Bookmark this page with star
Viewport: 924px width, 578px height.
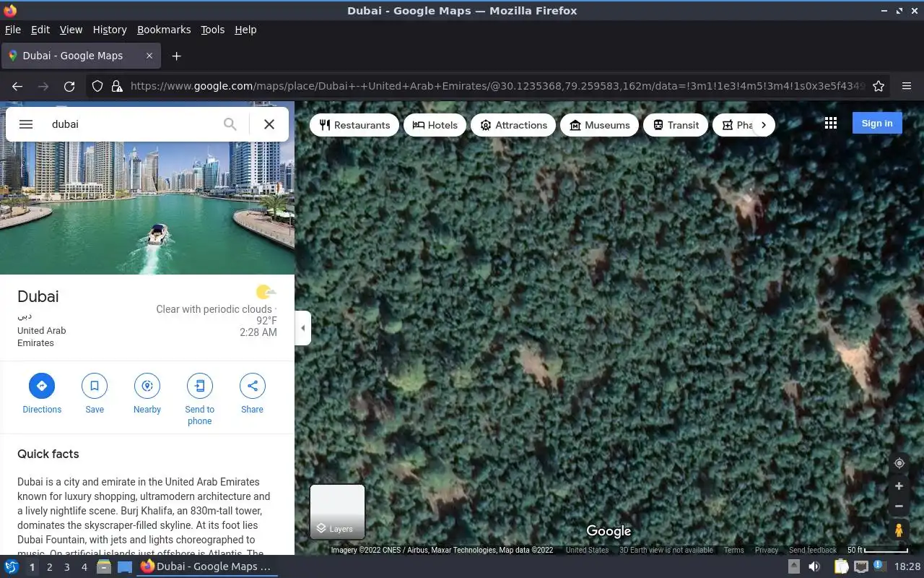pyautogui.click(x=879, y=86)
